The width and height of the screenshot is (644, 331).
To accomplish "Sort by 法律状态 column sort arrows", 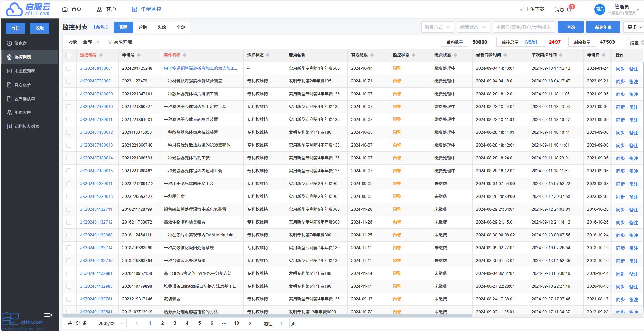I will pos(268,55).
